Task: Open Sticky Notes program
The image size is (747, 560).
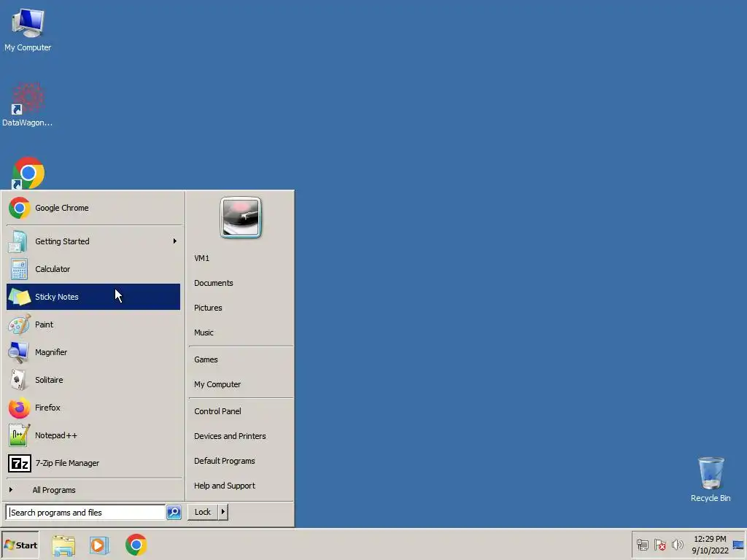Action: point(93,297)
